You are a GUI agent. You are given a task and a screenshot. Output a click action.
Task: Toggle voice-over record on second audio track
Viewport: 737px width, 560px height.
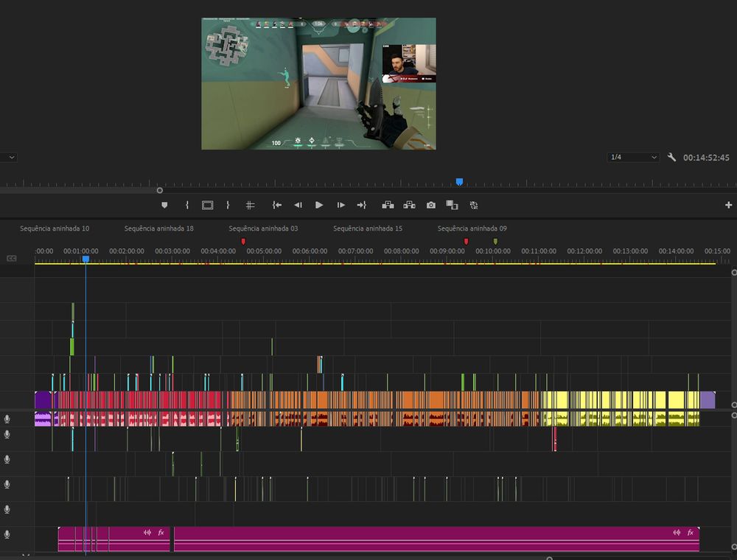pyautogui.click(x=7, y=435)
